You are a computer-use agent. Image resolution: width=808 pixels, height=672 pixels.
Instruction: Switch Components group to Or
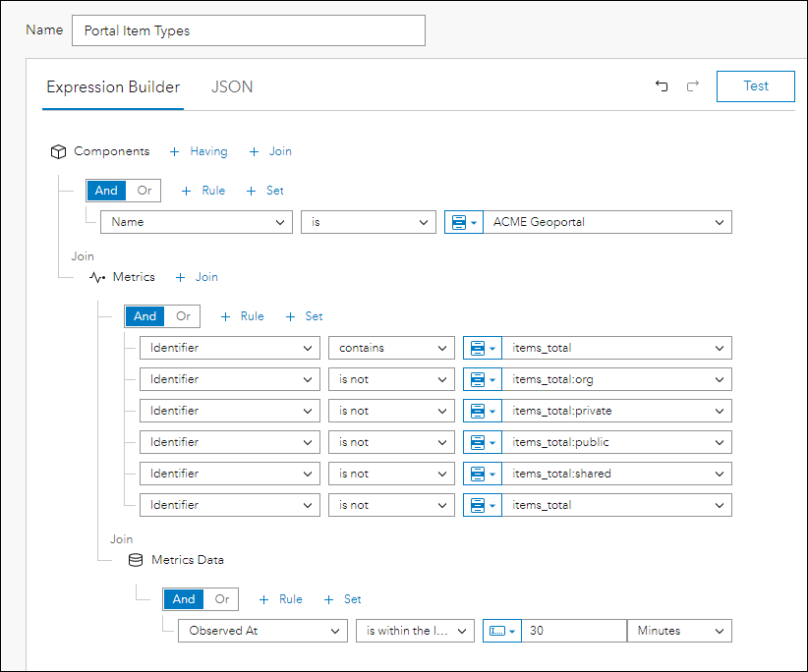coord(144,191)
